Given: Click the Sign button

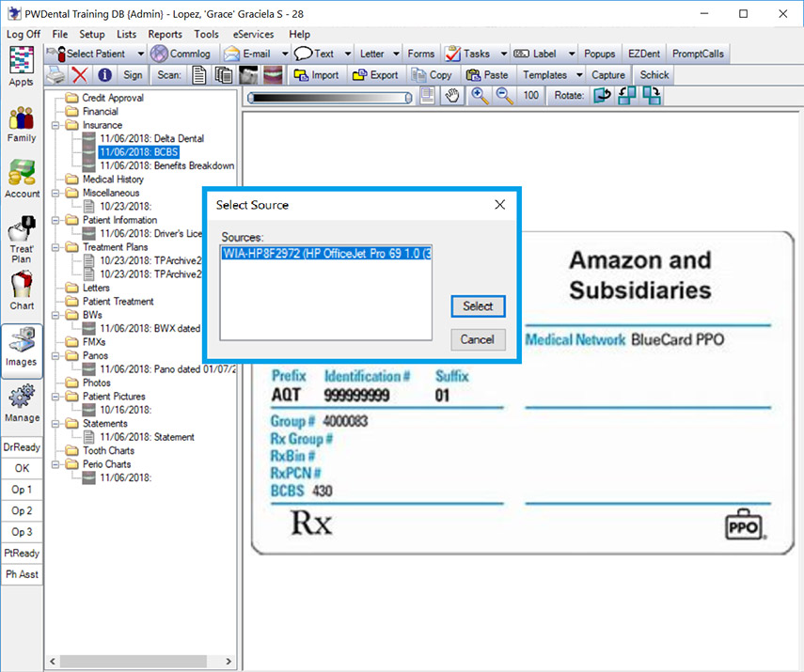Looking at the screenshot, I should [x=133, y=75].
